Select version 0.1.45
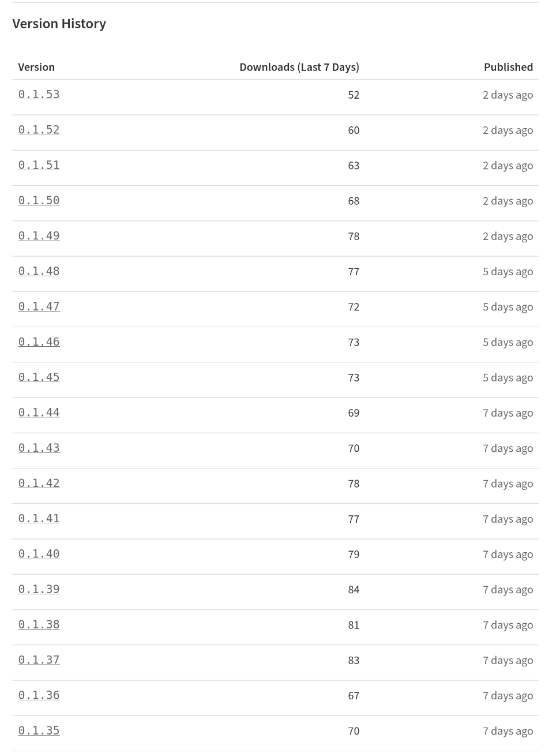 pyautogui.click(x=39, y=377)
